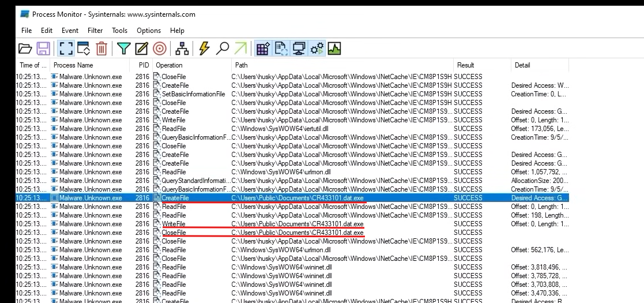Click wininet.dll row with offset 3,703,808
Viewport: 644px width, 303px height.
[292, 284]
